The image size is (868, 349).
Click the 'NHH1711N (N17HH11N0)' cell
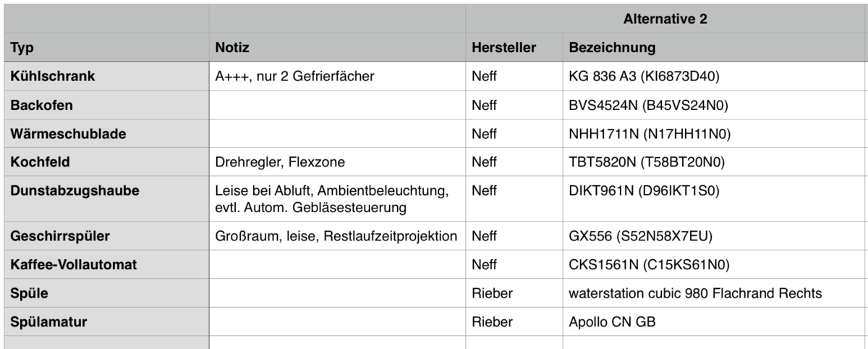pos(648,135)
